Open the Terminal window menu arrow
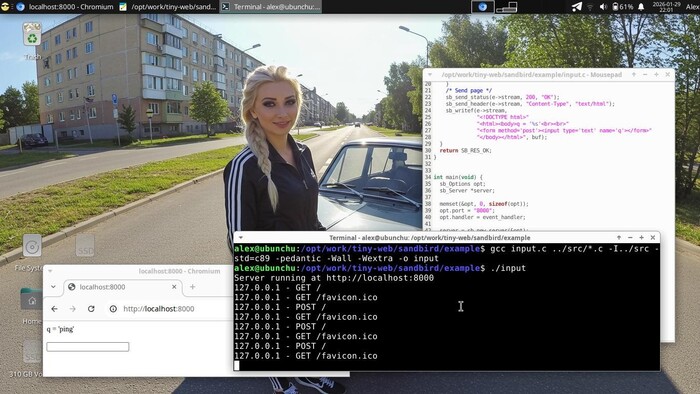The height and width of the screenshot is (394, 700). 241,238
